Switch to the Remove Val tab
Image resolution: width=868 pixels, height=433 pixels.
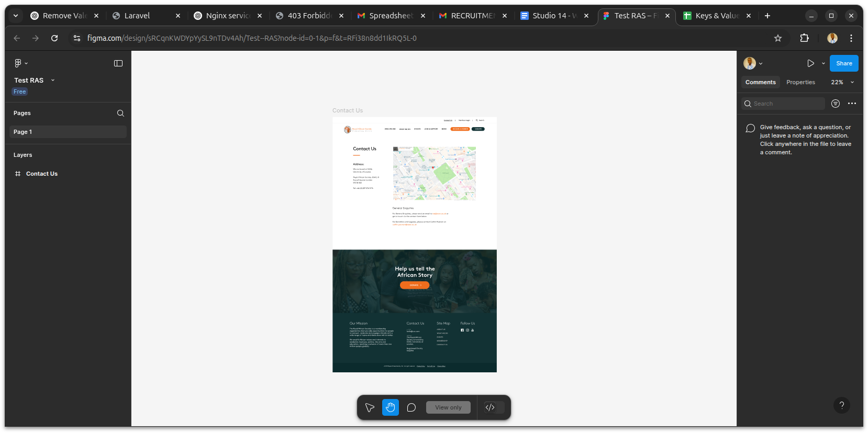coord(65,16)
